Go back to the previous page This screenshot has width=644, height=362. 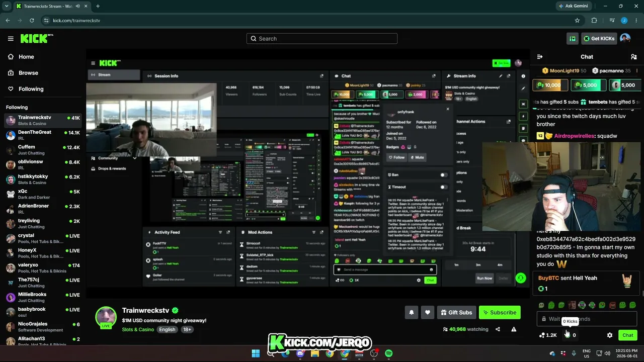click(x=8, y=21)
